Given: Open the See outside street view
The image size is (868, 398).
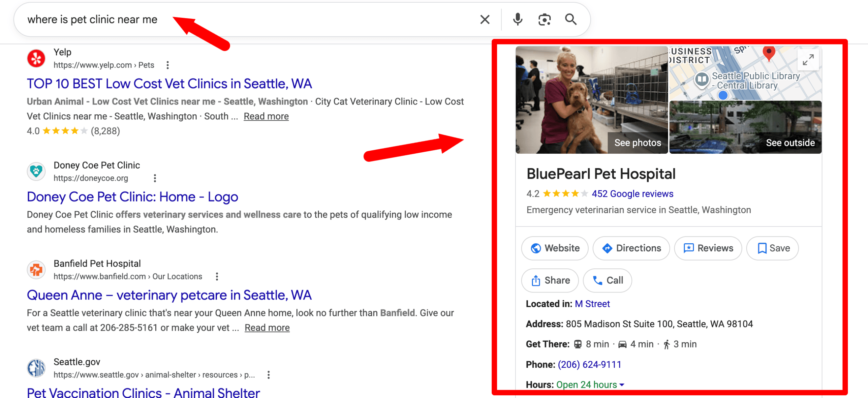Looking at the screenshot, I should pos(790,143).
